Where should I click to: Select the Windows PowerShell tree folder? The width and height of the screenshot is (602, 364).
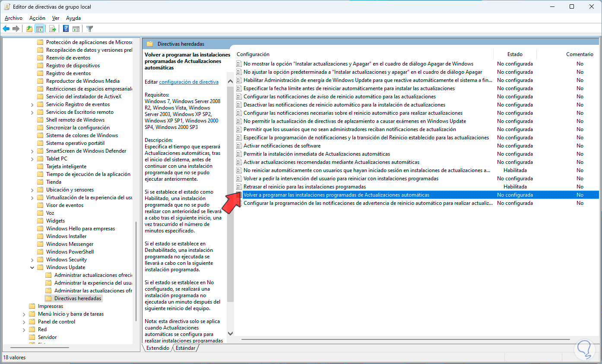click(x=70, y=252)
